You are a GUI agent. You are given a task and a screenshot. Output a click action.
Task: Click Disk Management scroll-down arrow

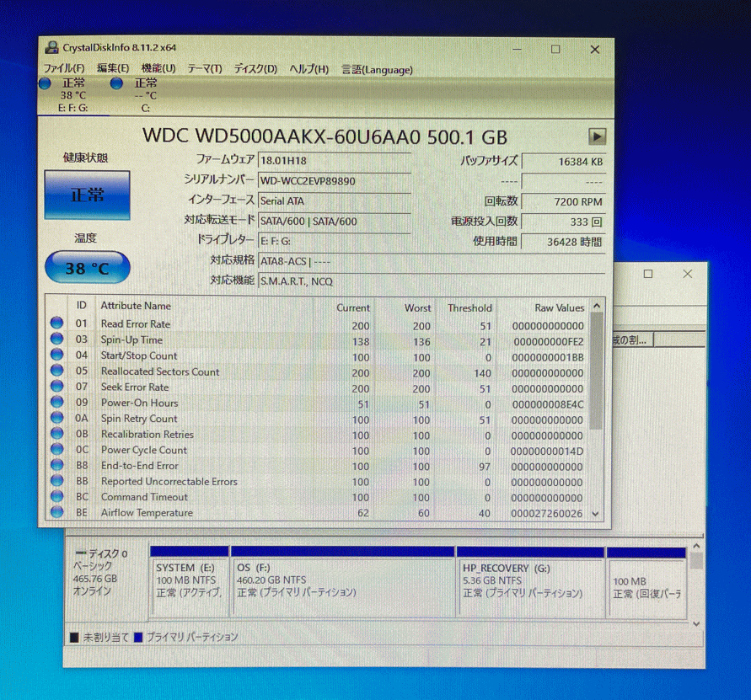696,623
